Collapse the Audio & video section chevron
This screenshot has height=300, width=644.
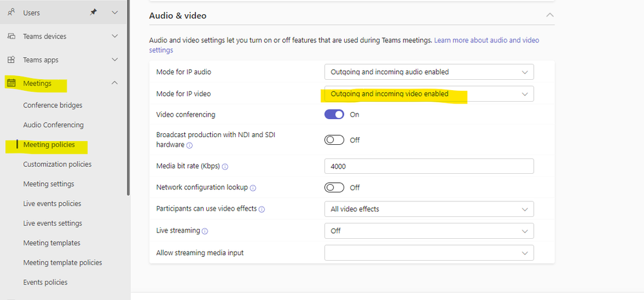pyautogui.click(x=549, y=15)
